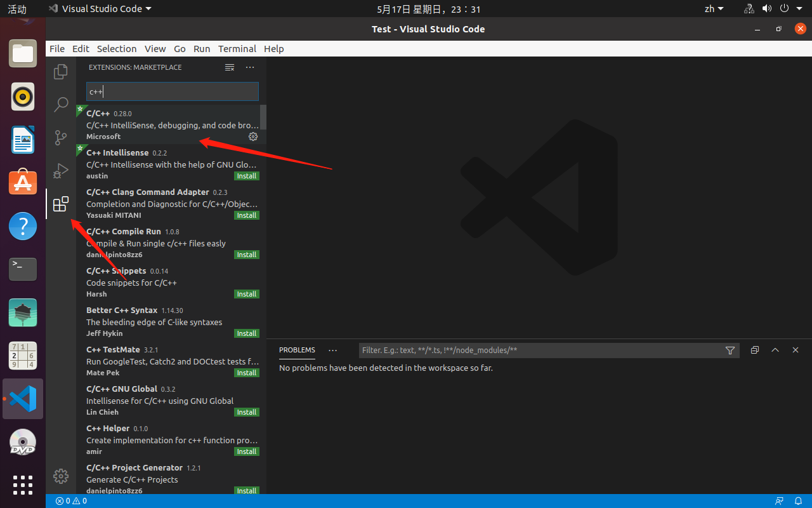Screen dimensions: 812x508
Task: Move the panel position icon
Action: 755,350
